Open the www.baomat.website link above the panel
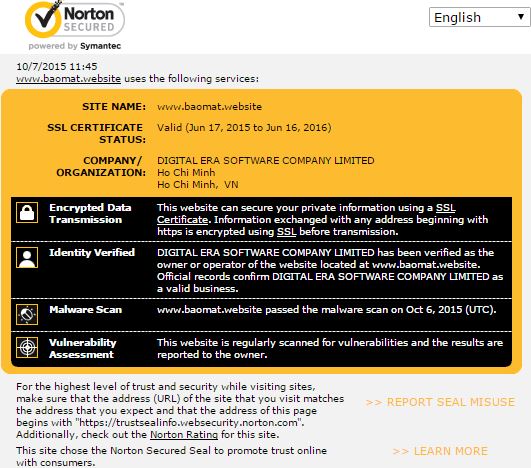 tap(68, 79)
